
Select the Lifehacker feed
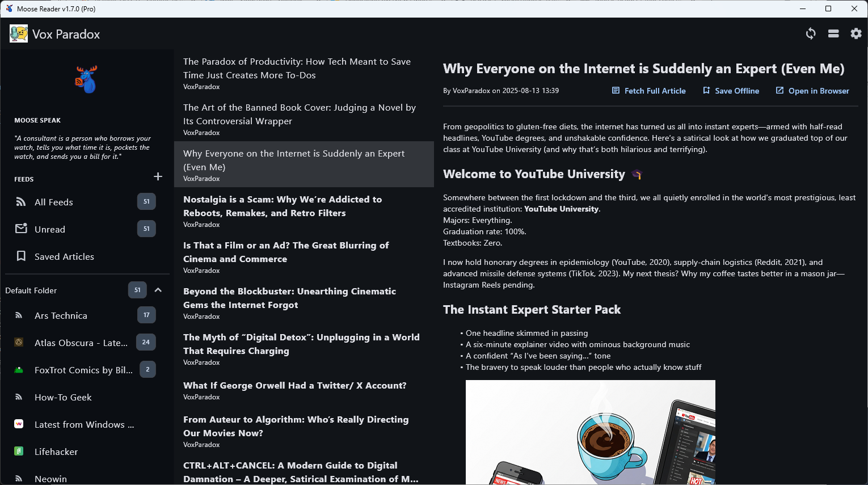[56, 452]
